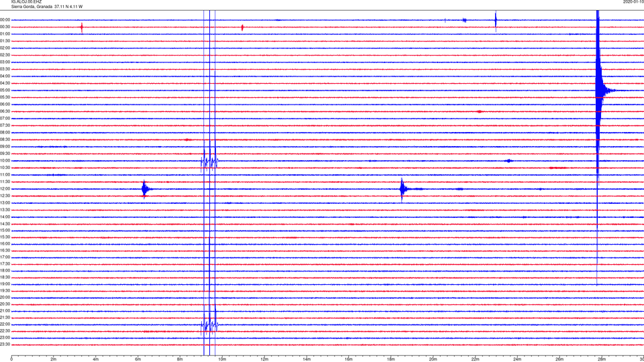
Task: Select the 06:30 trace time label
Action: [x=5, y=111]
